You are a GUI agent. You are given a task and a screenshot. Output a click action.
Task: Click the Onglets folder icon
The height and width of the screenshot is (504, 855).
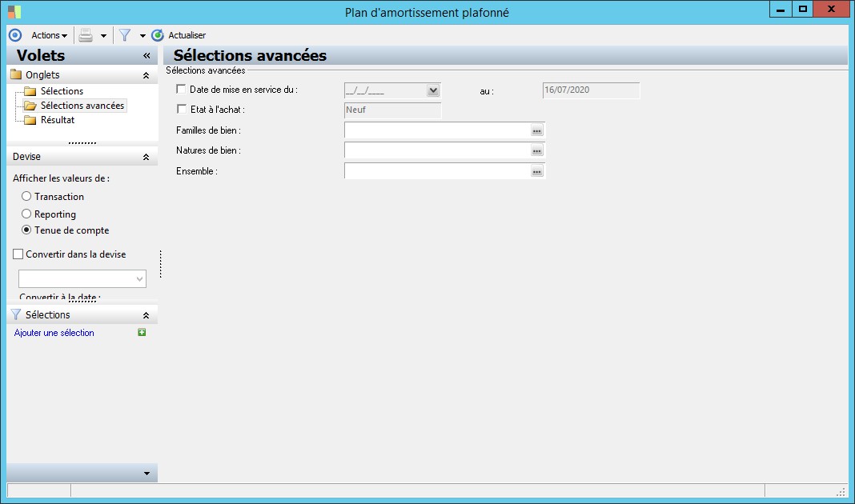pos(16,74)
